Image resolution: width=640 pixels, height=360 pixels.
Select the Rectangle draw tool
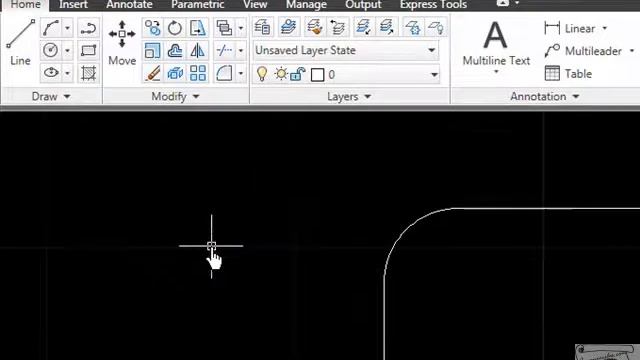coord(88,51)
